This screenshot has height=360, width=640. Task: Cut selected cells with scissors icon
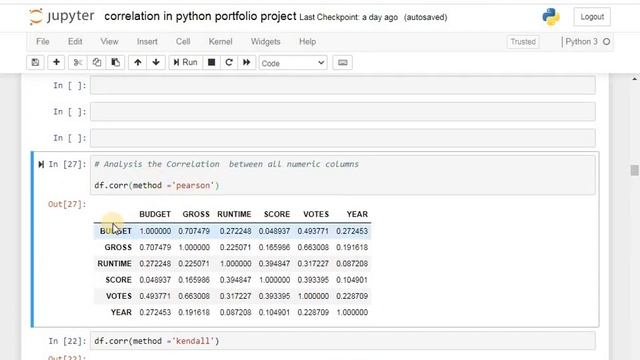(78, 62)
